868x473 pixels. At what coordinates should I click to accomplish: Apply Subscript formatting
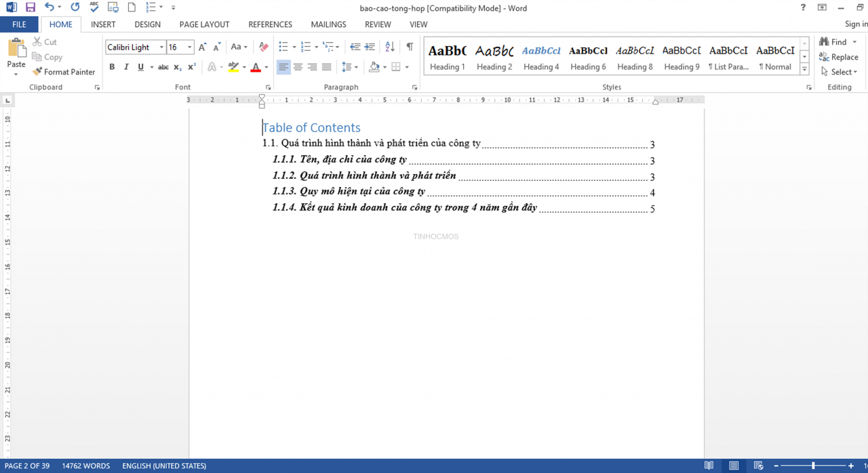point(178,67)
